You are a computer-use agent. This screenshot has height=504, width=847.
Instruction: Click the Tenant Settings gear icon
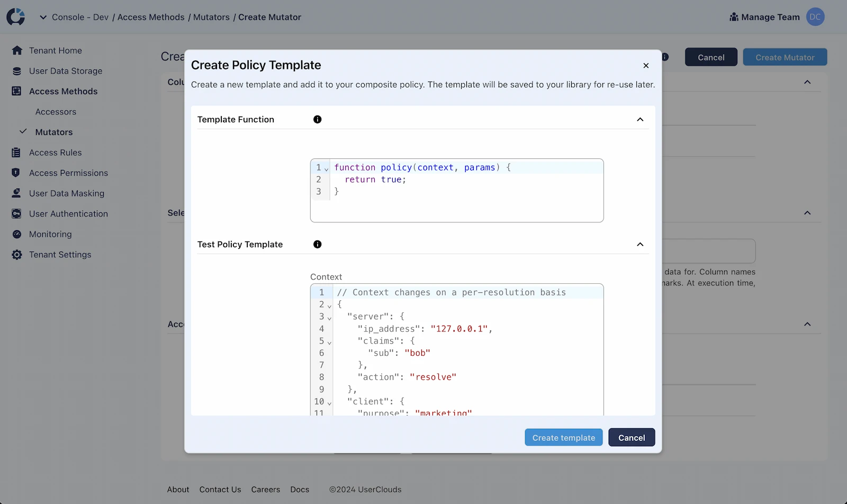[17, 255]
